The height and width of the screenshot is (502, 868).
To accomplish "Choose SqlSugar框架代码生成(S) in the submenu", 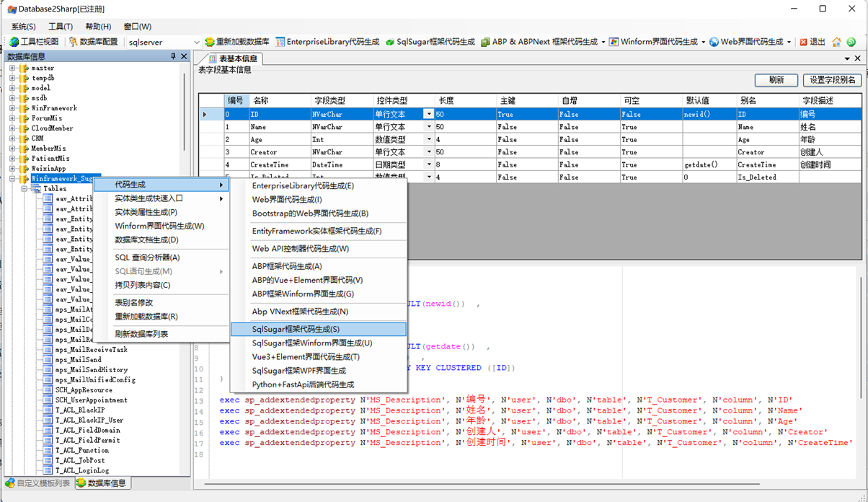I will pos(296,329).
